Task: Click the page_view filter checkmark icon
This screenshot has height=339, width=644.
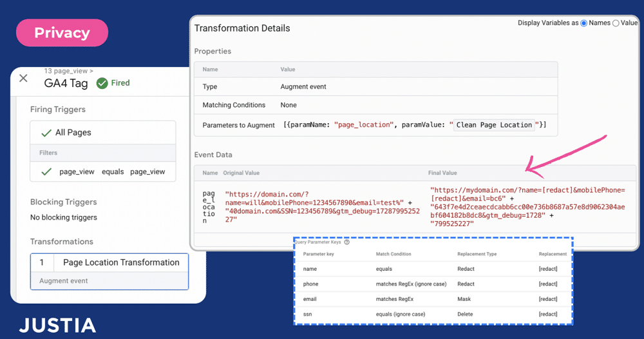Action: 46,172
